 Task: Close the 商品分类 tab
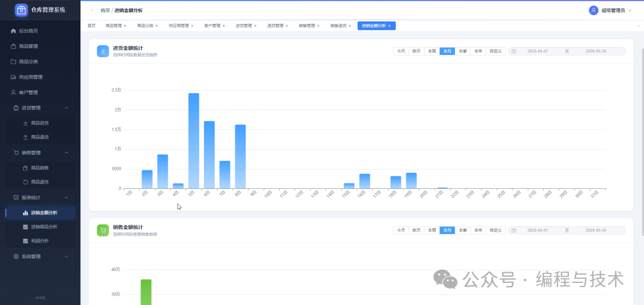tap(156, 26)
